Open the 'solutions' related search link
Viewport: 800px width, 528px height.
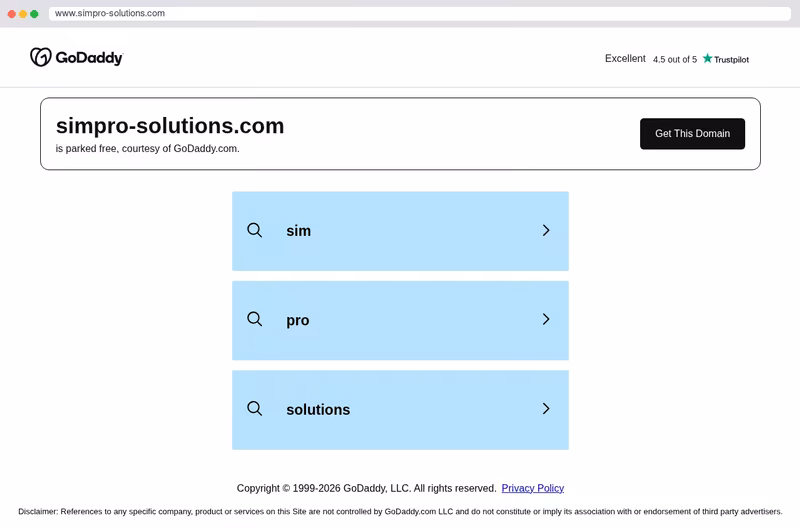point(401,410)
